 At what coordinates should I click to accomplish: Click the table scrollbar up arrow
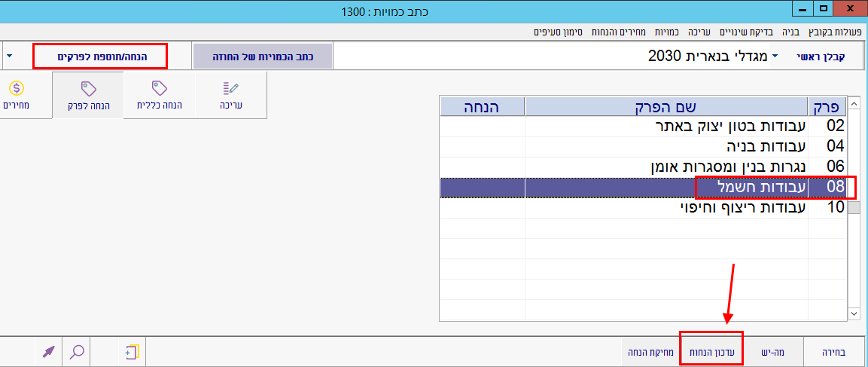(854, 103)
